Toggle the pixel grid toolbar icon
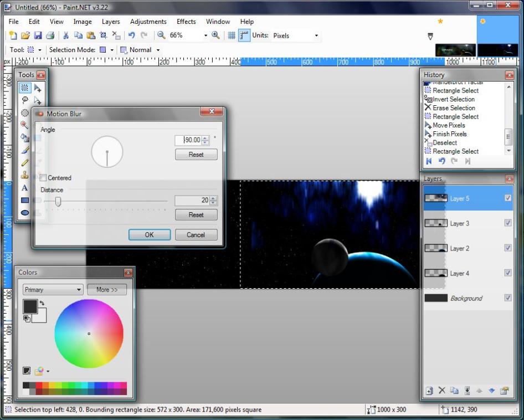 coord(232,35)
